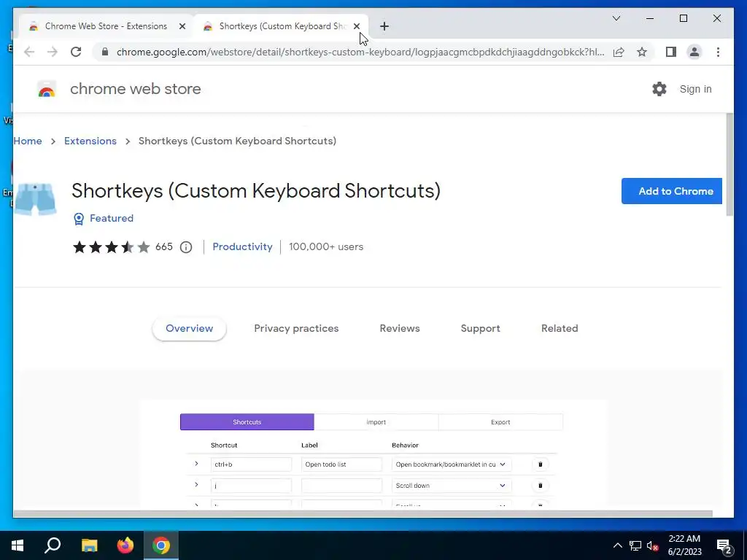Screen dimensions: 747x560
Task: Open Chrome three-dot menu
Action: tap(718, 52)
